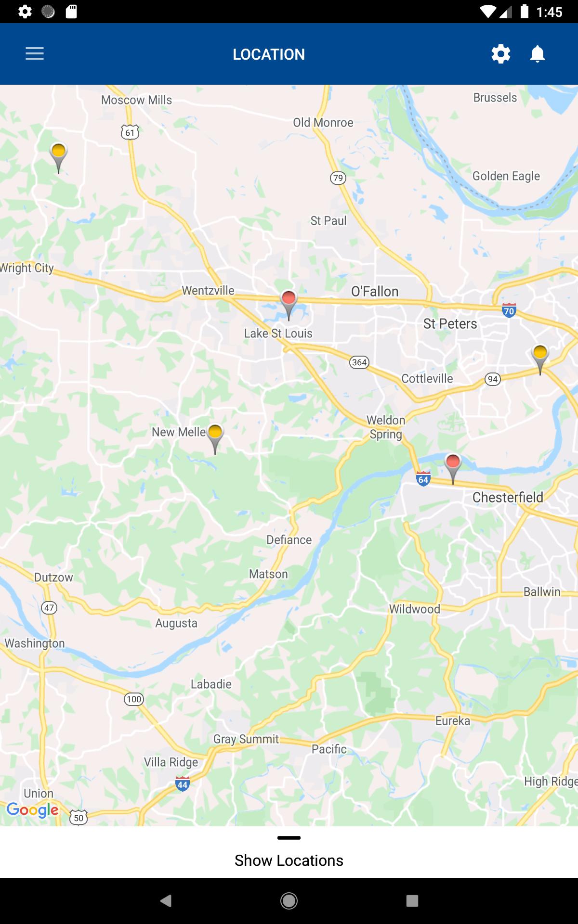This screenshot has height=924, width=578.
Task: Tap the drag handle above Show Locations
Action: [289, 838]
